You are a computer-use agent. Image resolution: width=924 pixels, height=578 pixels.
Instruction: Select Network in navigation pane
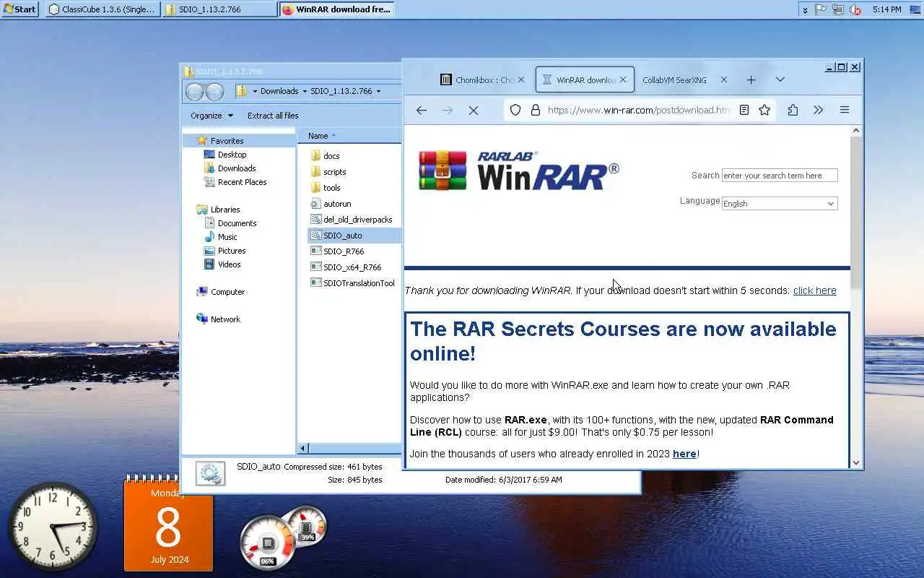[x=225, y=319]
